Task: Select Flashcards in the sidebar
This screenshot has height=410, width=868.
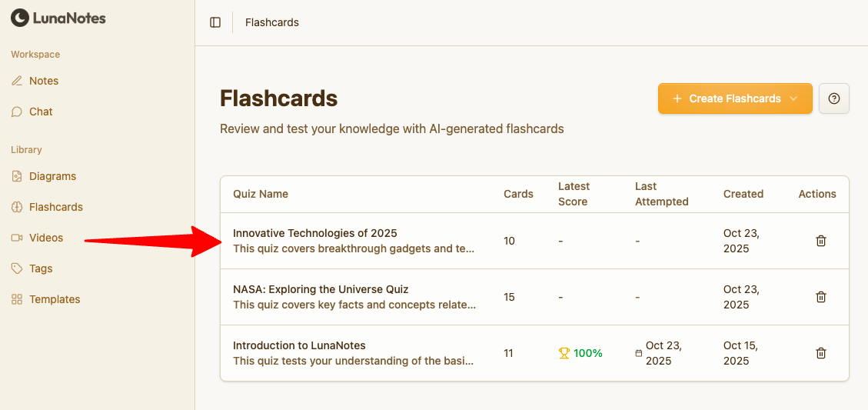Action: pyautogui.click(x=55, y=207)
